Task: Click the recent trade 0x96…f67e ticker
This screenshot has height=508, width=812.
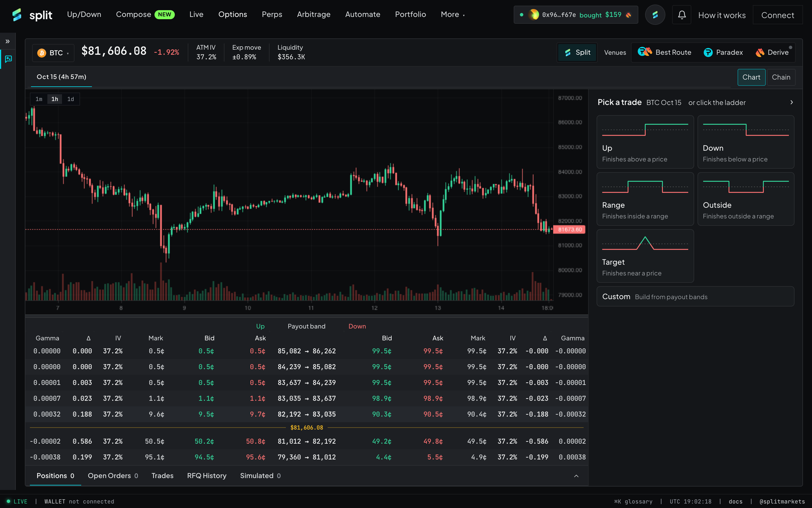Action: (x=576, y=15)
